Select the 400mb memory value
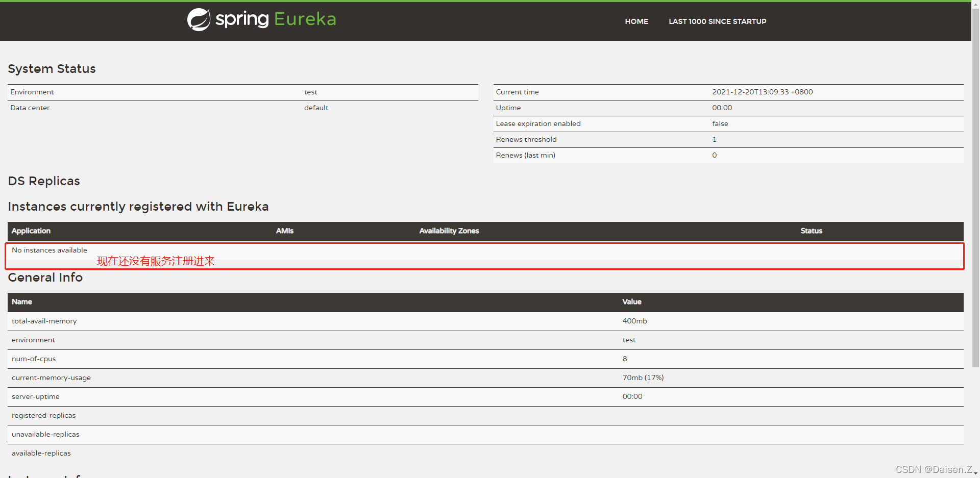The height and width of the screenshot is (478, 980). click(x=634, y=321)
